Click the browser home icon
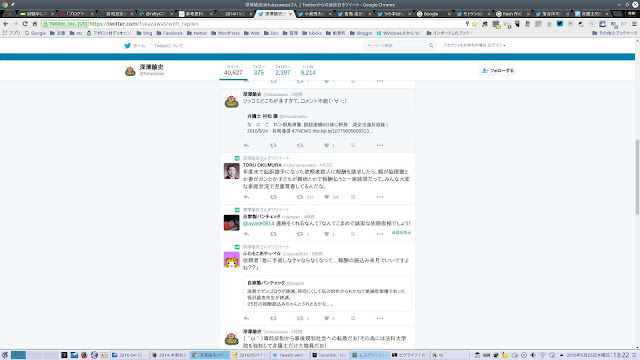This screenshot has width=640, height=360. pyautogui.click(x=35, y=24)
